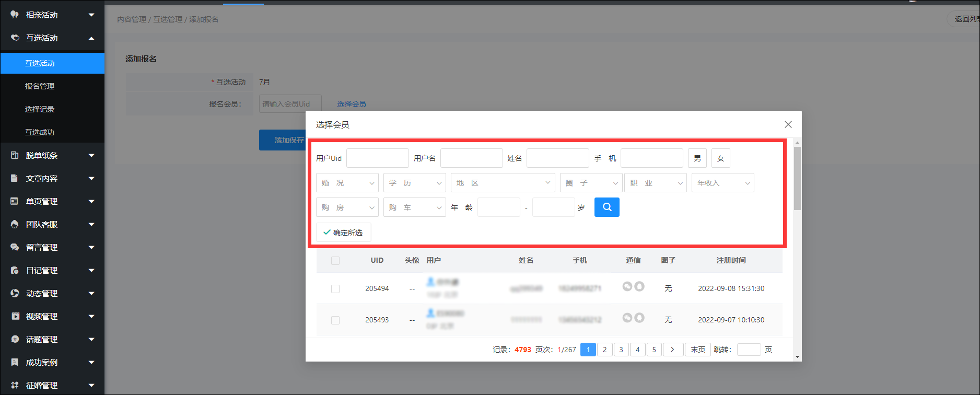Click the blue search magnifier button
This screenshot has height=395, width=980.
pyautogui.click(x=606, y=207)
